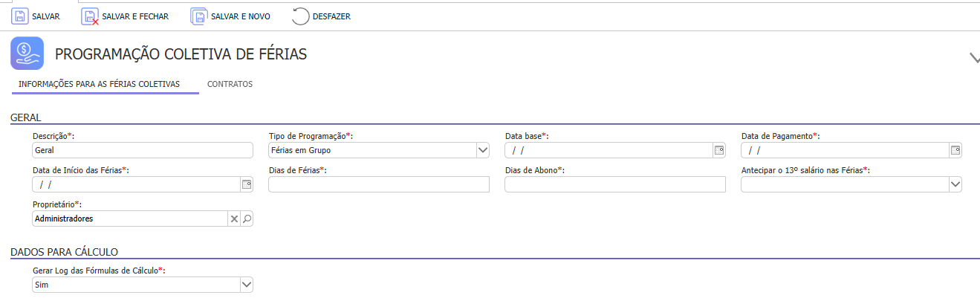Click the Salvar disk icon
Image resolution: width=980 pixels, height=301 pixels.
(x=19, y=16)
